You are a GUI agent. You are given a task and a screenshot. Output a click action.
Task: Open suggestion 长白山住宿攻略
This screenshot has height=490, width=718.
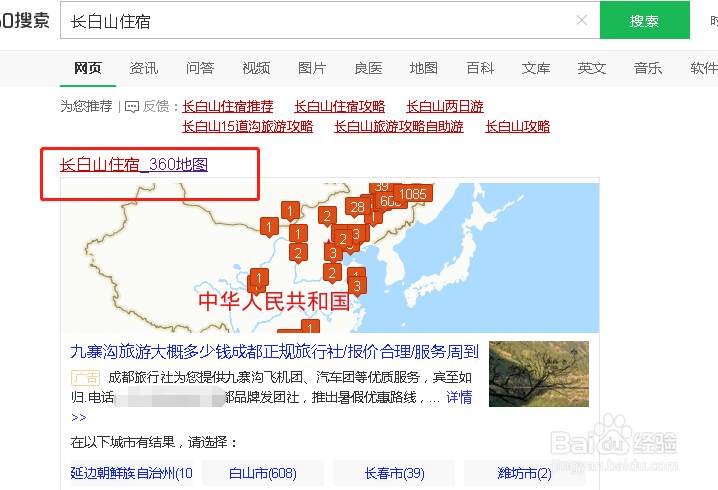(x=340, y=107)
